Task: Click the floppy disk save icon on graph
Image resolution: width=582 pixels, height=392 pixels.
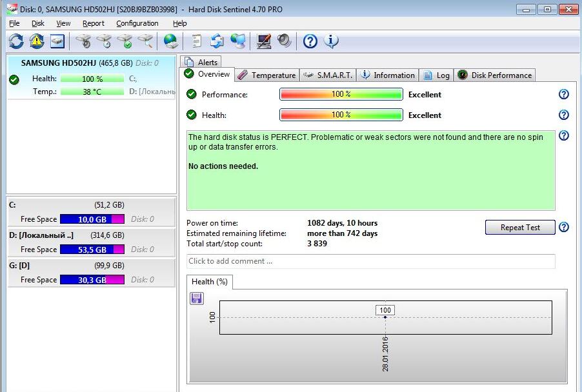Action: pos(197,299)
